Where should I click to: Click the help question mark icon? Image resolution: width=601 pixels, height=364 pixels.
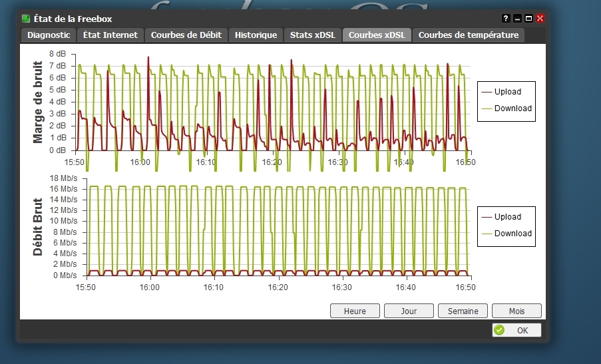[x=506, y=19]
